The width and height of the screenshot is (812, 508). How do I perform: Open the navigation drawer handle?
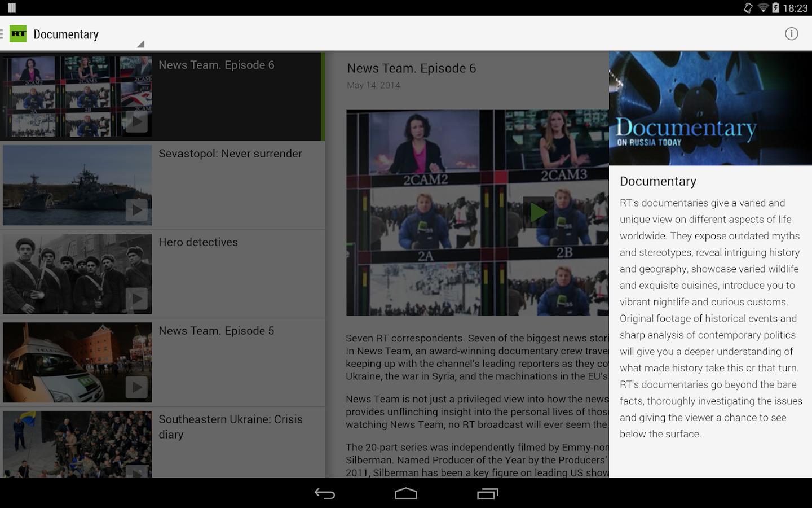2,34
